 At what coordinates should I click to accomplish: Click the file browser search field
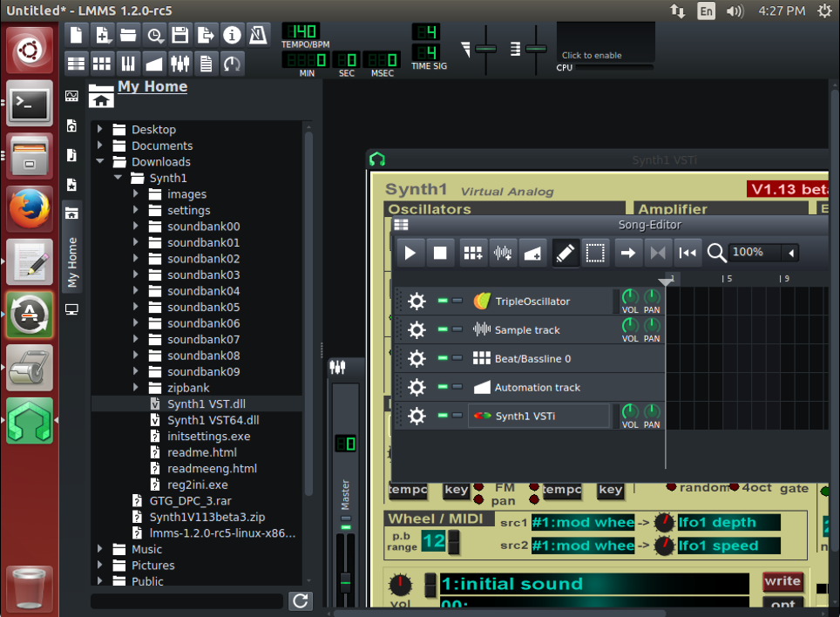coord(187,600)
